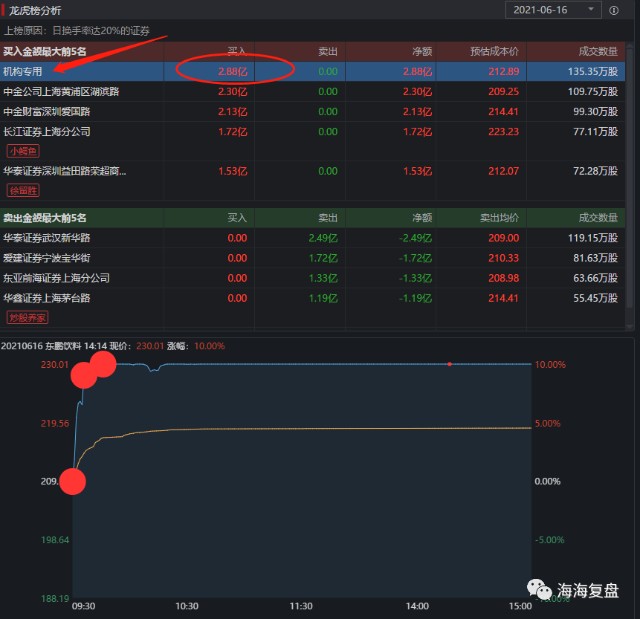The height and width of the screenshot is (619, 640).
Task: Click estimated cost 212.89 value
Action: (x=504, y=71)
